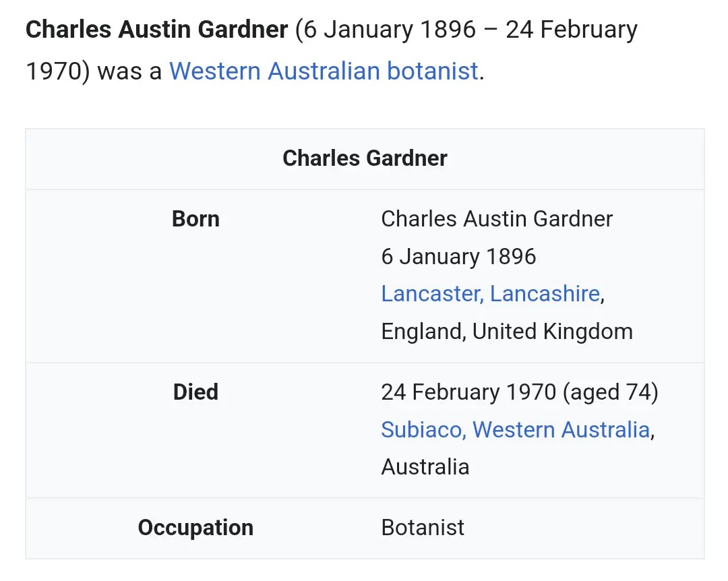Follow the Lancaster, Lancashire link
728x581 pixels.
(491, 293)
